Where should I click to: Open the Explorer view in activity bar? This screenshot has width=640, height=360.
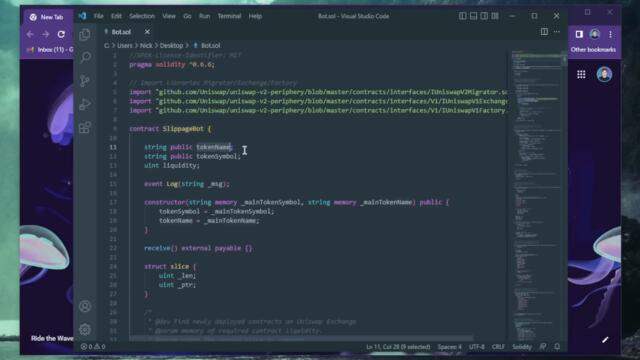[85, 35]
